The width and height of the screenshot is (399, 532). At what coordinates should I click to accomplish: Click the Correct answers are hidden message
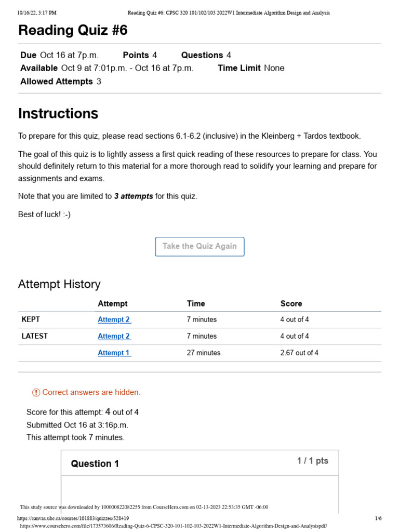point(91,393)
